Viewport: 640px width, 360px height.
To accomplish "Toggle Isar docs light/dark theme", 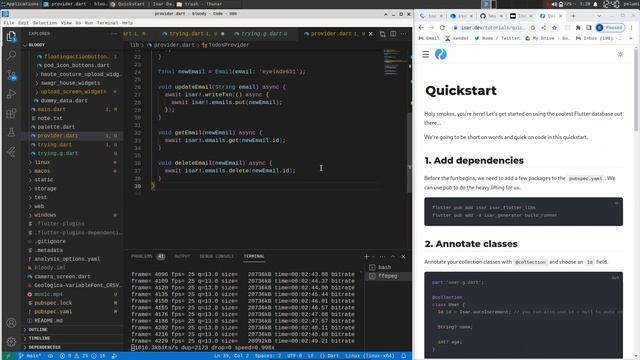I will (620, 54).
